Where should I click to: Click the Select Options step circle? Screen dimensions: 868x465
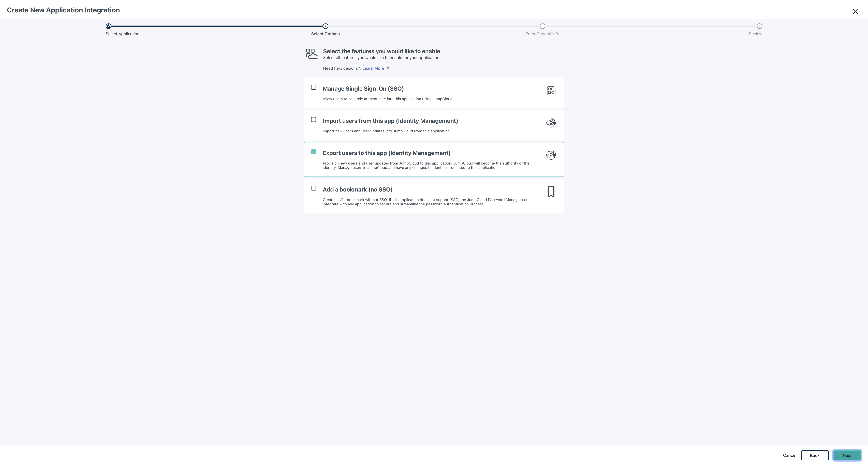(325, 26)
